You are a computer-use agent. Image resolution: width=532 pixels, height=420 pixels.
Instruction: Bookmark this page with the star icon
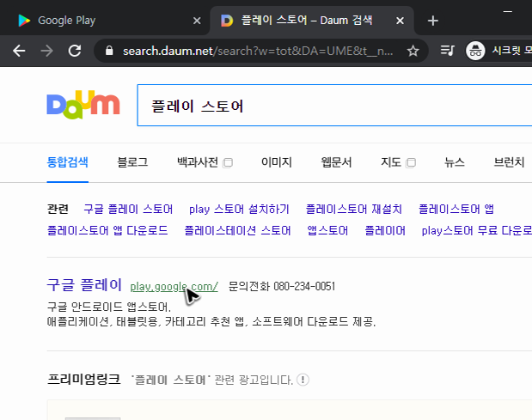[x=413, y=52]
